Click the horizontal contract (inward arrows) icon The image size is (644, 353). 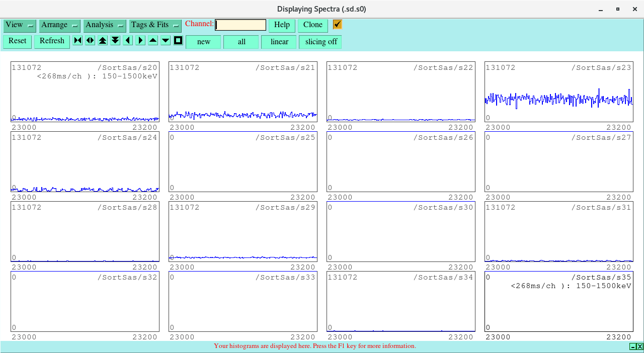pos(77,41)
